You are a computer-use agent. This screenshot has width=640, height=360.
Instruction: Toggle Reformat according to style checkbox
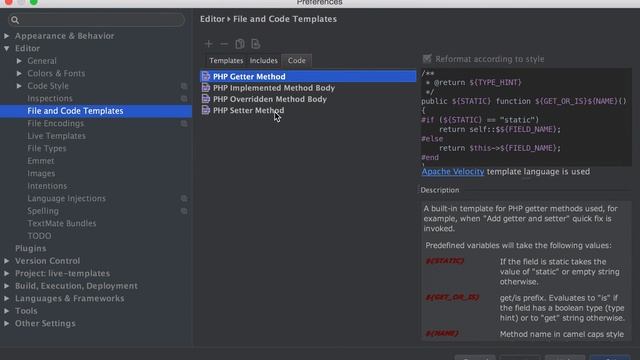pyautogui.click(x=427, y=59)
